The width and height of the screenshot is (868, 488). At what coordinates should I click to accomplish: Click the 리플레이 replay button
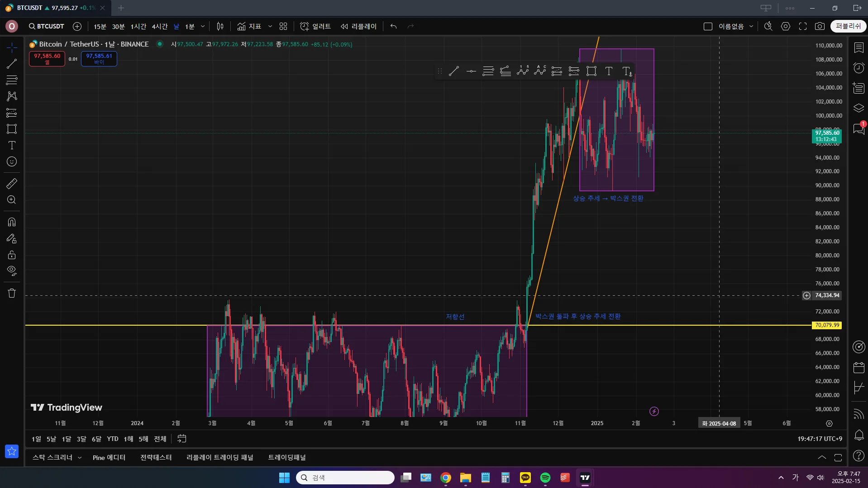tap(359, 26)
